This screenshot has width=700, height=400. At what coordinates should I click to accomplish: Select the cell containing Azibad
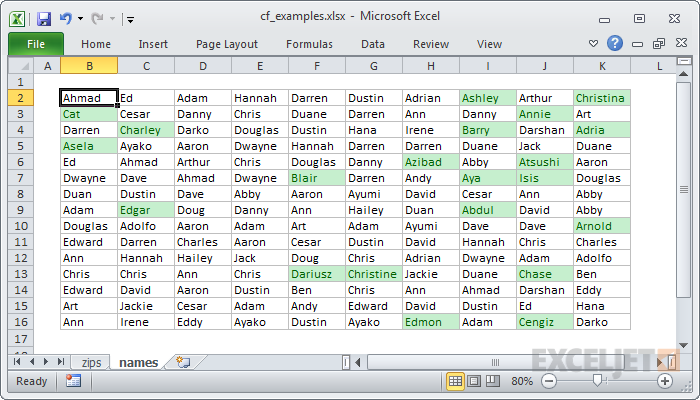(431, 162)
